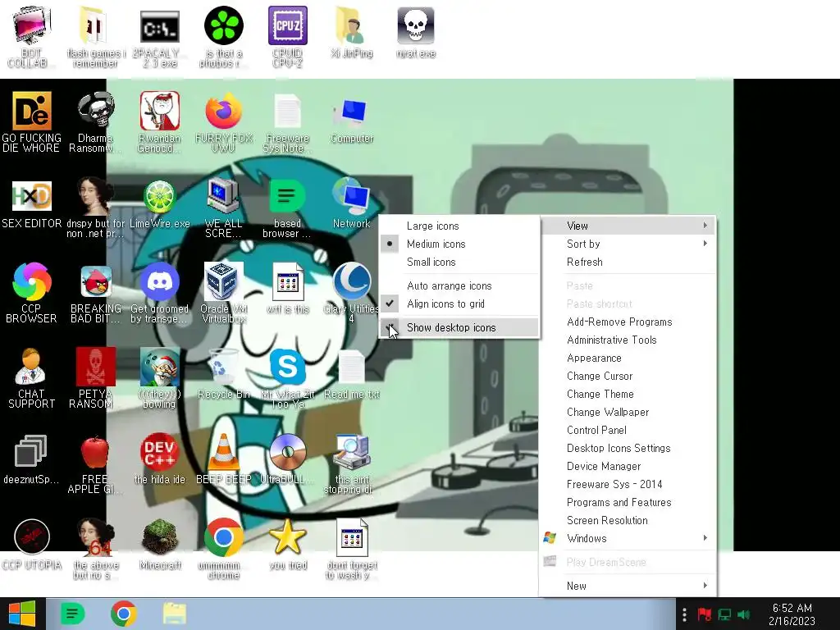
Task: Open the Network desktop icon
Action: pos(351,196)
